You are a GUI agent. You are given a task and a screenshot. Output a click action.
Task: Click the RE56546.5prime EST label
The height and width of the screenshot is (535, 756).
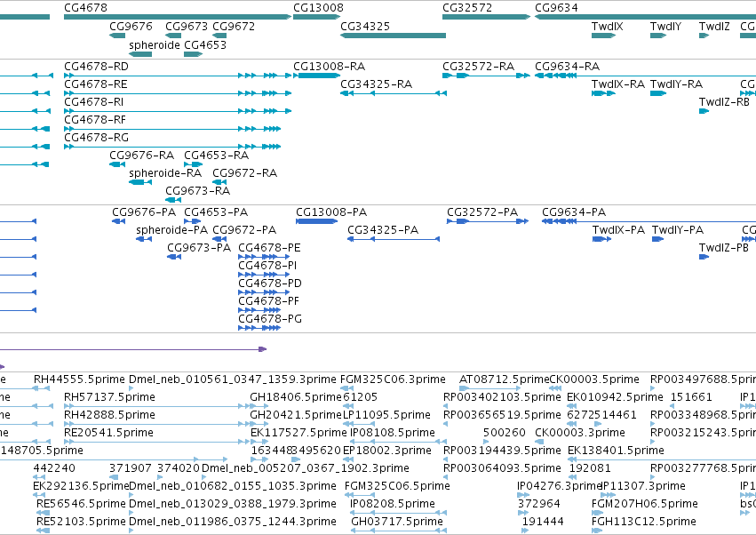81,504
